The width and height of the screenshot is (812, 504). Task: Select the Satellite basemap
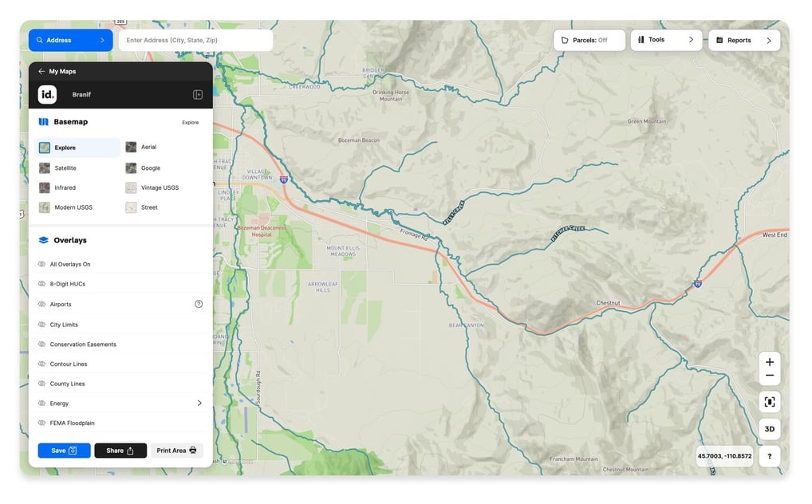coord(65,168)
